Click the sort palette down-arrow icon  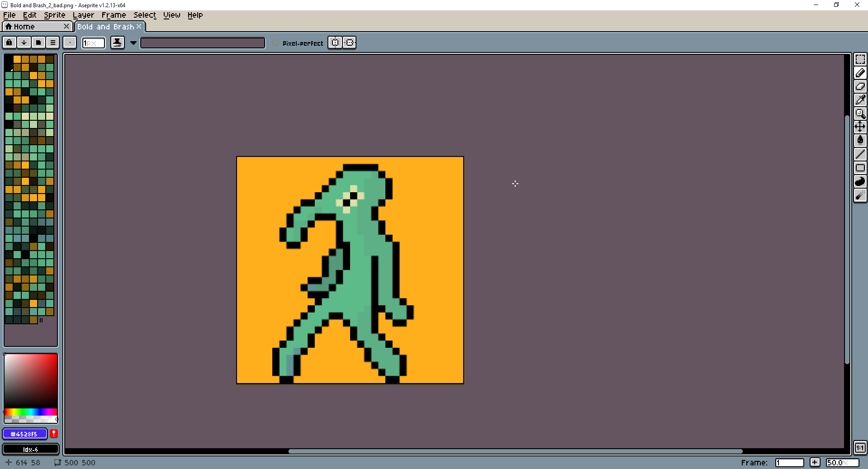click(24, 43)
